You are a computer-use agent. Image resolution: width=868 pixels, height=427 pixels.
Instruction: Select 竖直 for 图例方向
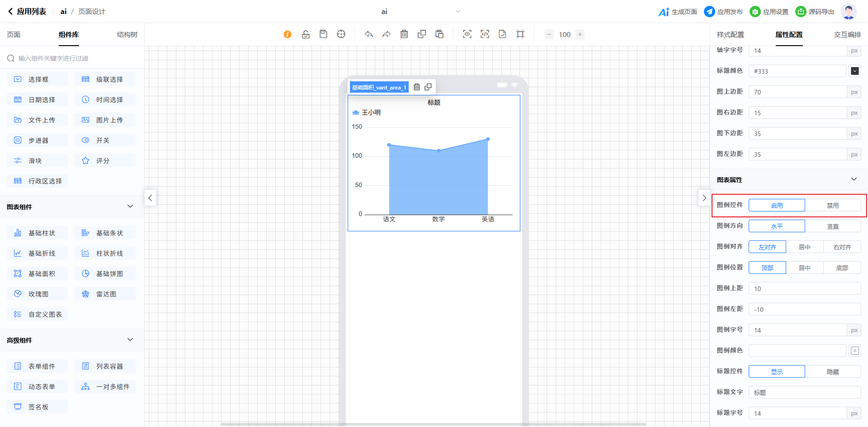pos(833,226)
